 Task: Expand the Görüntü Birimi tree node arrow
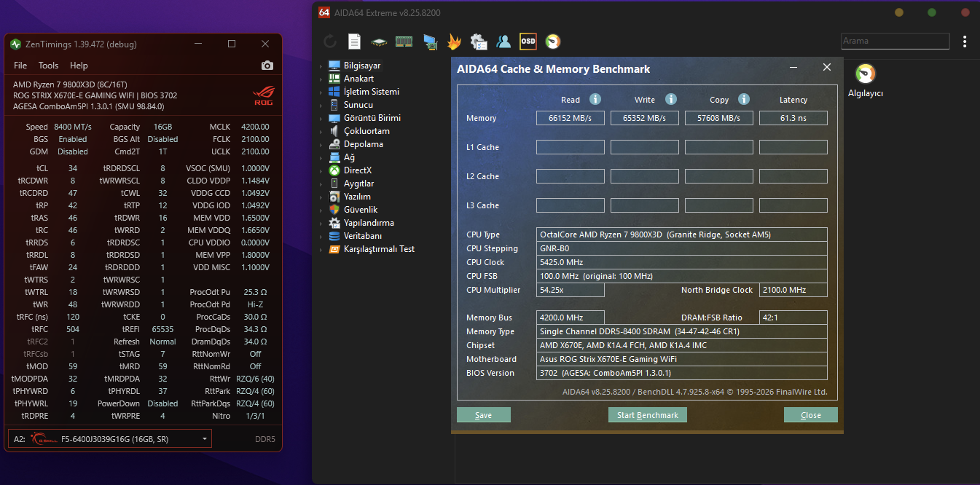pyautogui.click(x=321, y=119)
